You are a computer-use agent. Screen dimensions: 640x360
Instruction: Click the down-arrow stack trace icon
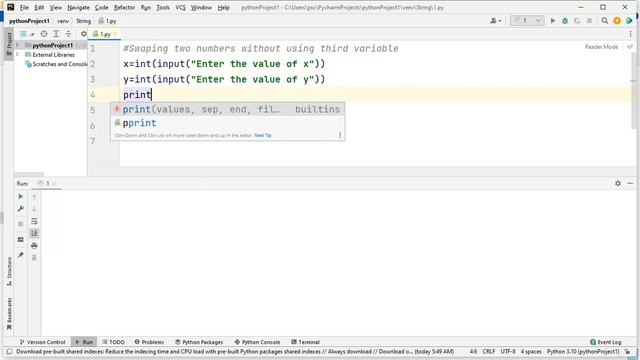pos(34,209)
